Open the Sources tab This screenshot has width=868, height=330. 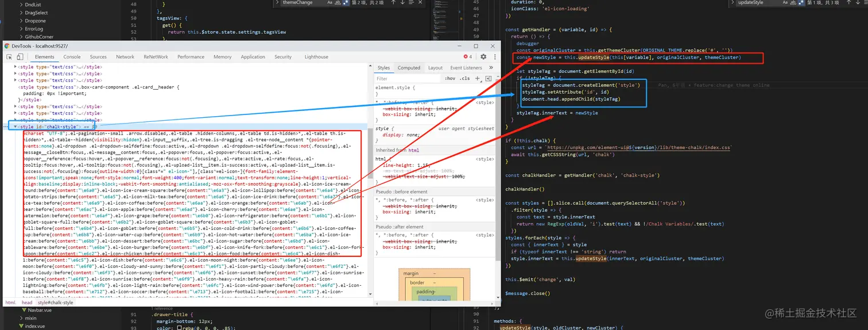point(98,57)
